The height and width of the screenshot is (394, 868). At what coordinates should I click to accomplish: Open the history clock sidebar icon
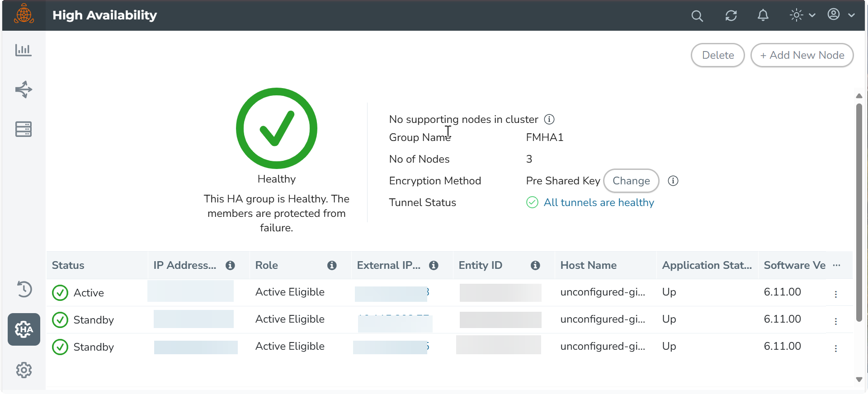(x=24, y=289)
